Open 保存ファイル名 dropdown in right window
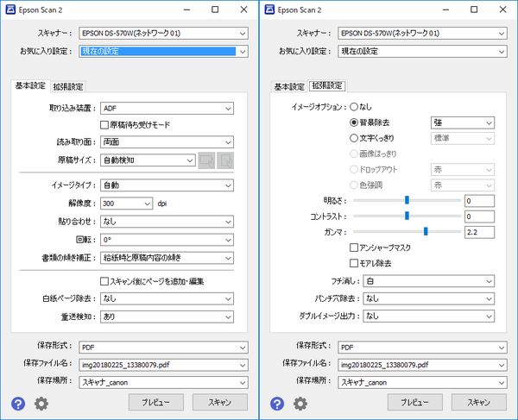The width and height of the screenshot is (518, 420). (422, 365)
